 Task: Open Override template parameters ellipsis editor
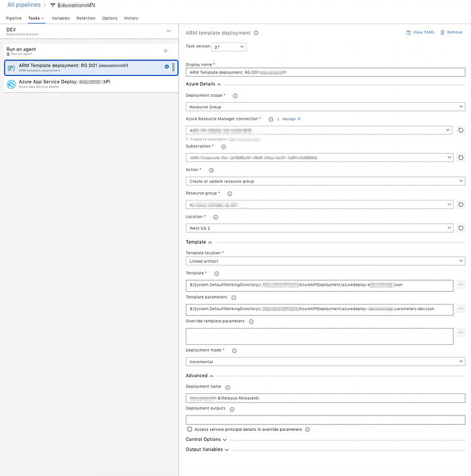[x=461, y=333]
